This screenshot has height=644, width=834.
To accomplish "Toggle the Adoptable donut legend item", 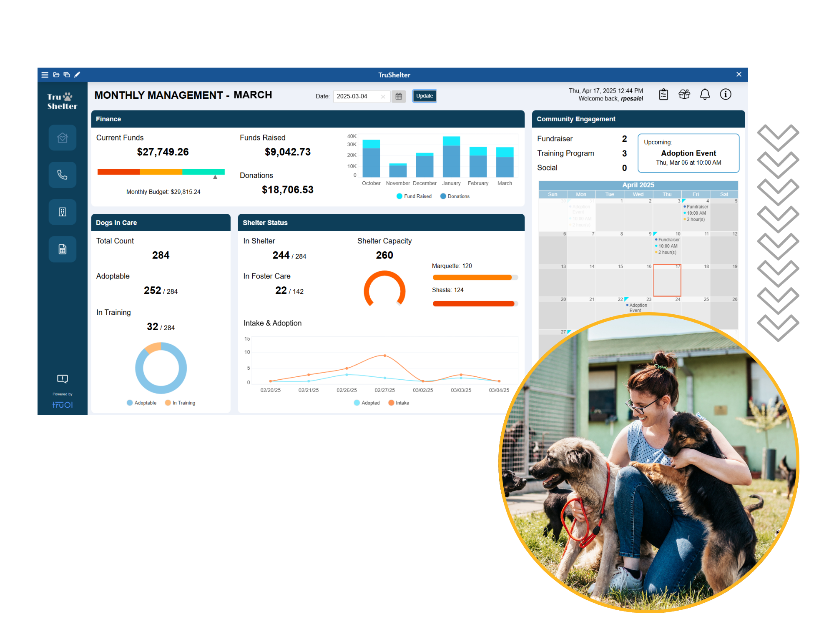I will point(141,403).
